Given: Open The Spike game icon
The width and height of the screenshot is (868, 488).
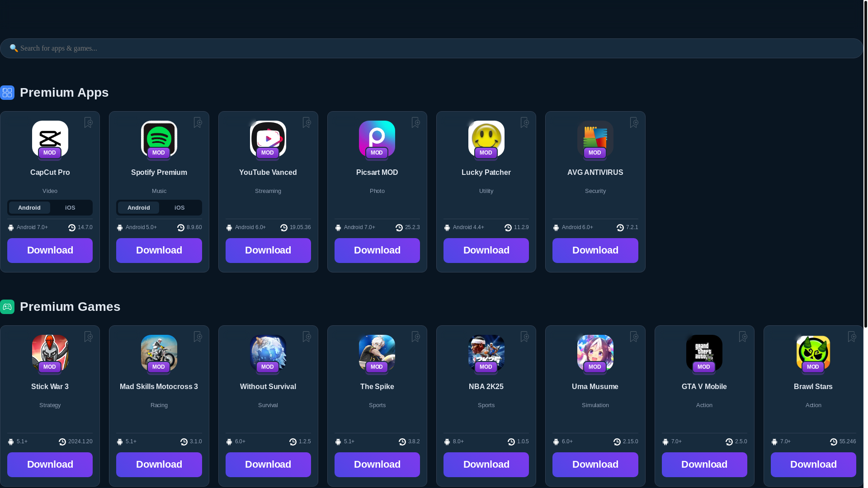Looking at the screenshot, I should point(377,353).
